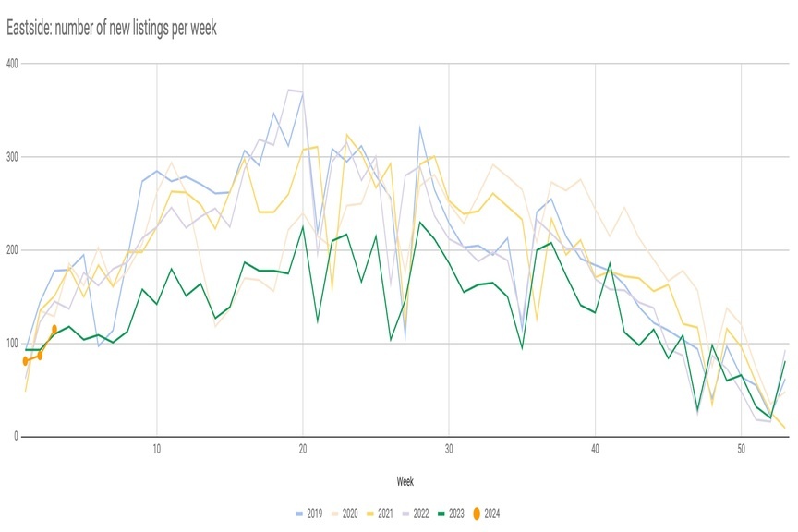
Task: Click the 2019 blue legend swatch
Action: (x=301, y=514)
